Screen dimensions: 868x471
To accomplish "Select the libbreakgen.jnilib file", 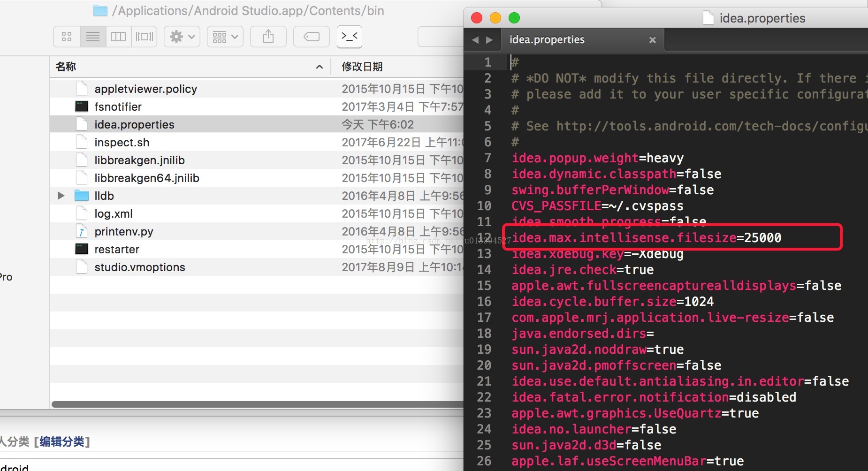I will click(x=257, y=160).
